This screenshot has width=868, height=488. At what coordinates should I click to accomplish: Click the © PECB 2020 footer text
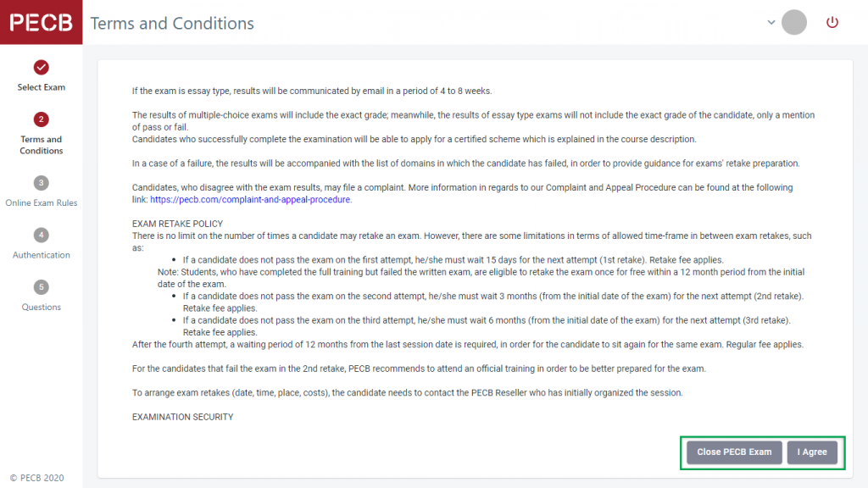click(36, 478)
